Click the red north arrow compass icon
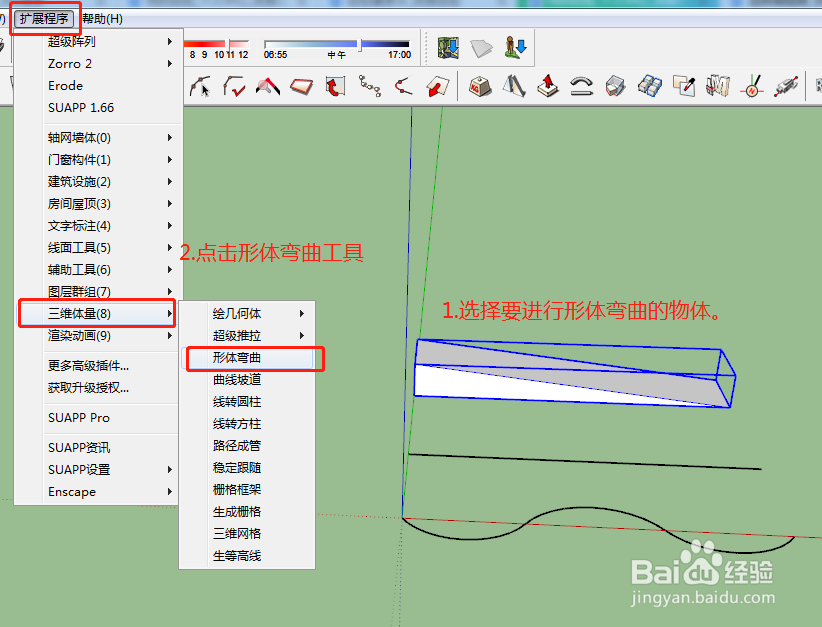The width and height of the screenshot is (822, 627). 751,87
